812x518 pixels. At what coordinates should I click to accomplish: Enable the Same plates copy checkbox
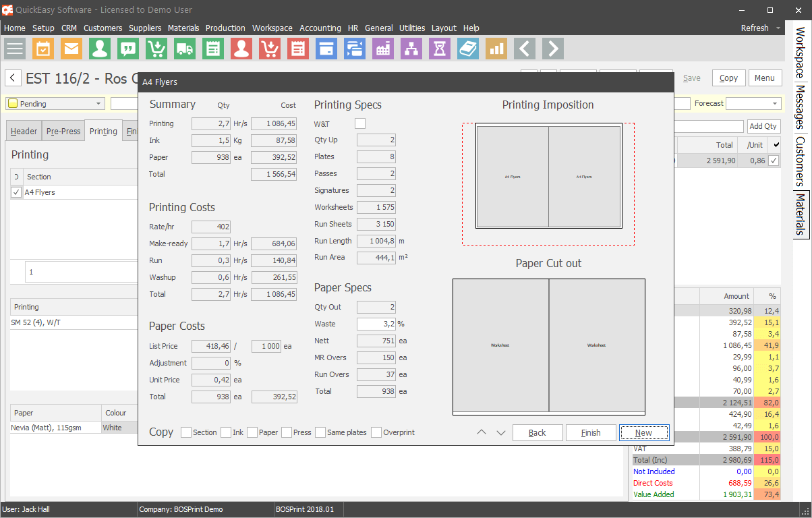coord(320,432)
